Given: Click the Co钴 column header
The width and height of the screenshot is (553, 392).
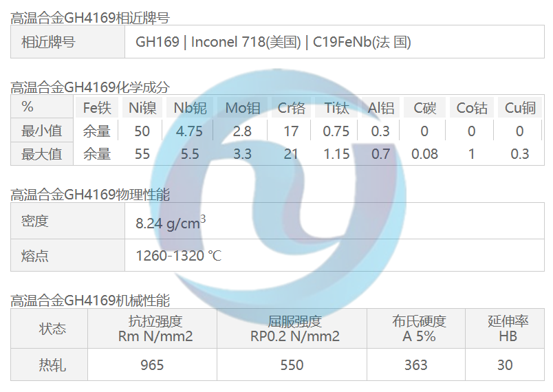Looking at the screenshot, I should (472, 108).
